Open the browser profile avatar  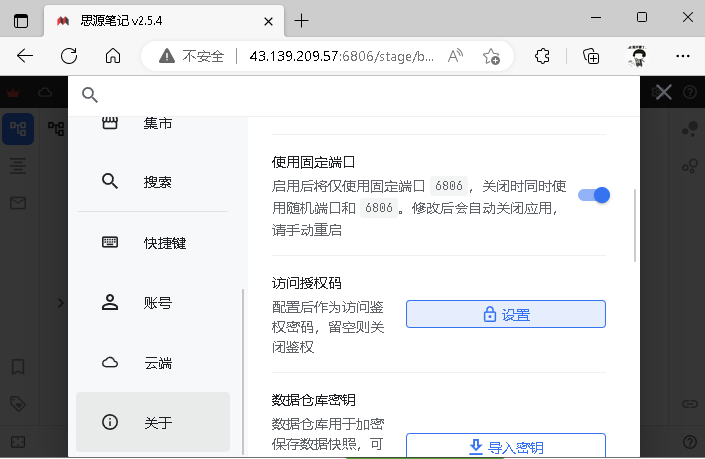637,56
